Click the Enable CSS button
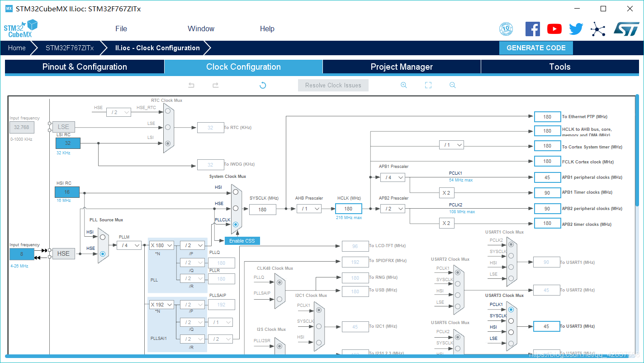644x363 pixels. coord(242,241)
